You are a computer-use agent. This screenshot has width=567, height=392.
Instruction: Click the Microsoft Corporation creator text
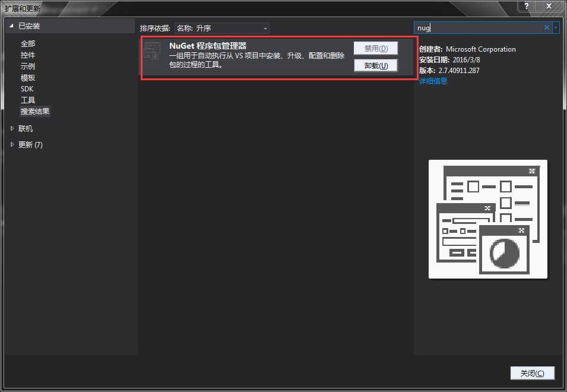(480, 49)
